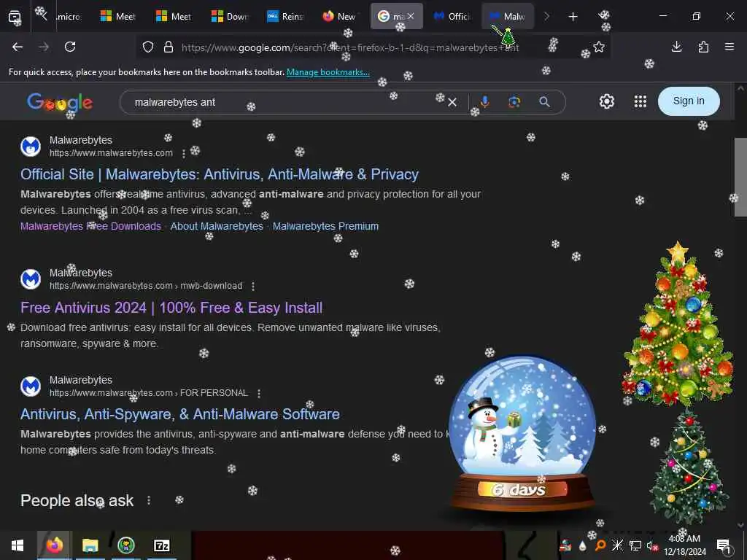Submit search with magnifier icon
The width and height of the screenshot is (747, 560).
544,102
